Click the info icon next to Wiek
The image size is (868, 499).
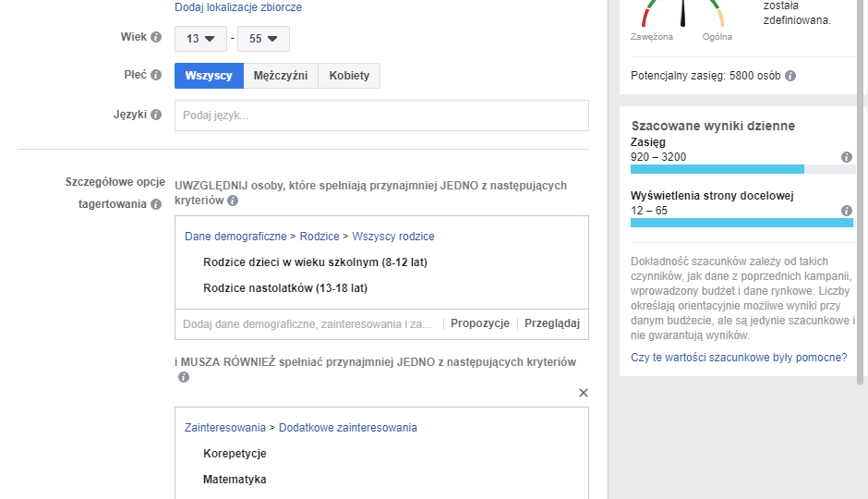point(156,38)
